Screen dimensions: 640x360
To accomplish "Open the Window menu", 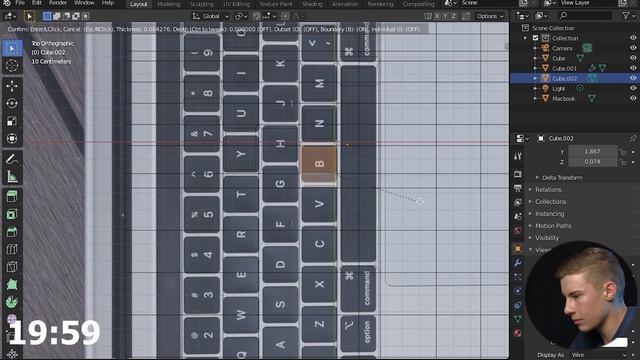I will [84, 3].
